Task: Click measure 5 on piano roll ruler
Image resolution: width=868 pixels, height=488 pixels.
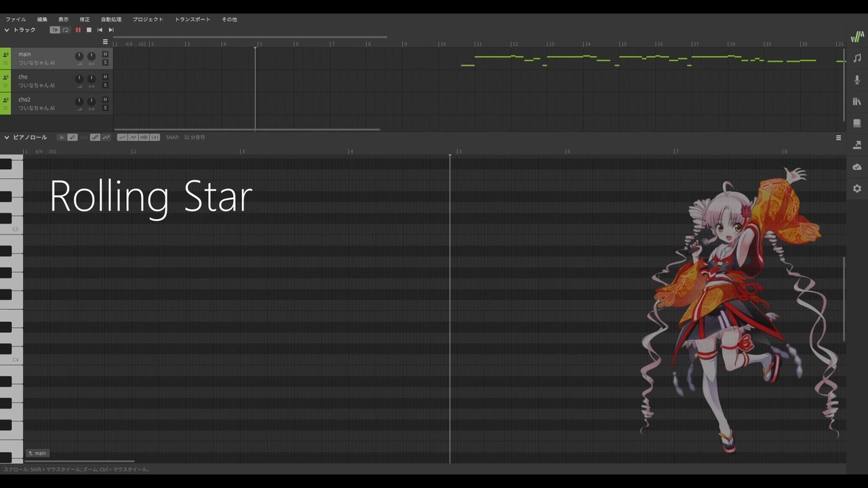Action: pyautogui.click(x=459, y=151)
